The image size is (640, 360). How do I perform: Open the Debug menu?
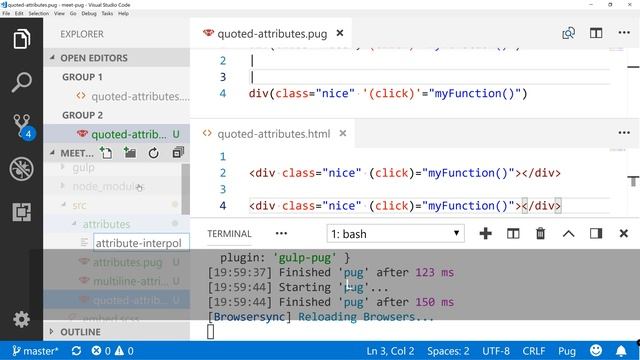point(89,13)
